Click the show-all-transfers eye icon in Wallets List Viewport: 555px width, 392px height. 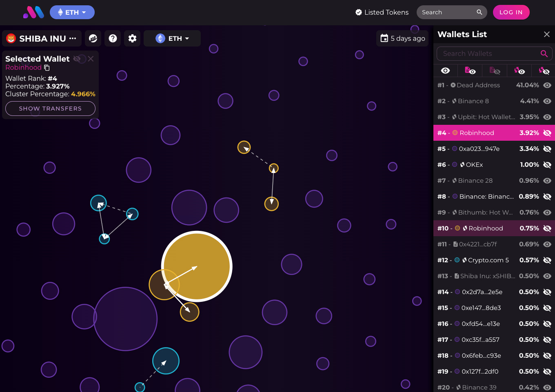[x=445, y=71]
